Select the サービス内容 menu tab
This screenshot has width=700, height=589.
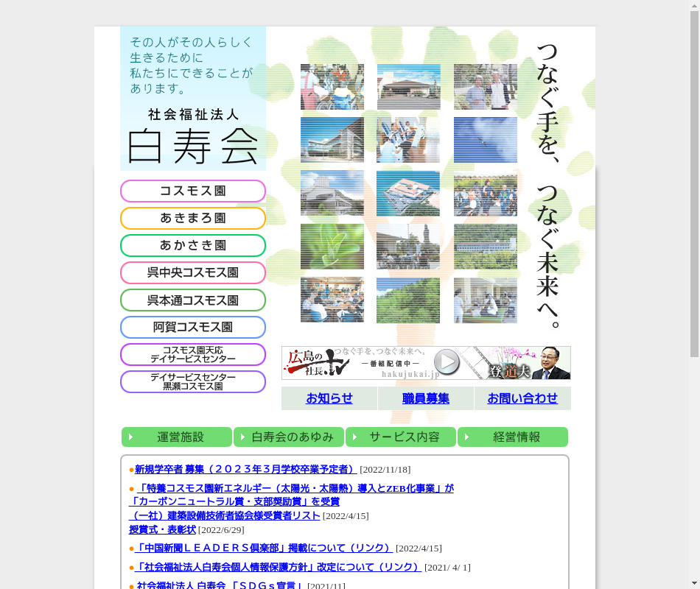(401, 437)
